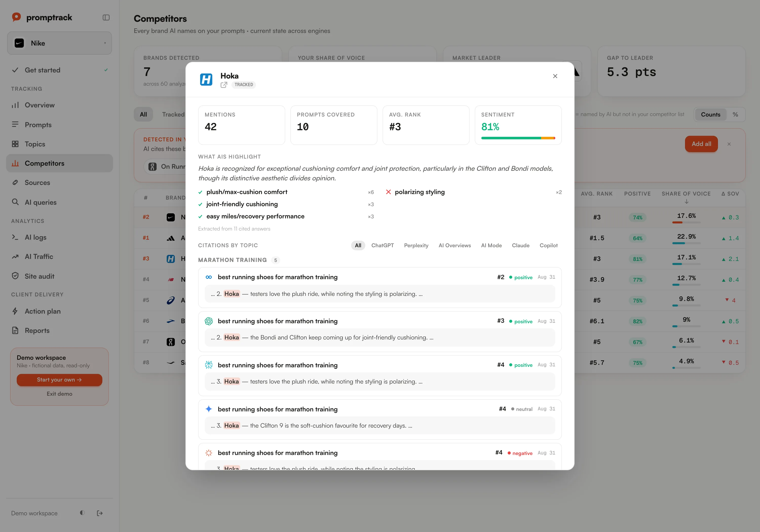
Task: Switch to percent view
Action: (735, 115)
